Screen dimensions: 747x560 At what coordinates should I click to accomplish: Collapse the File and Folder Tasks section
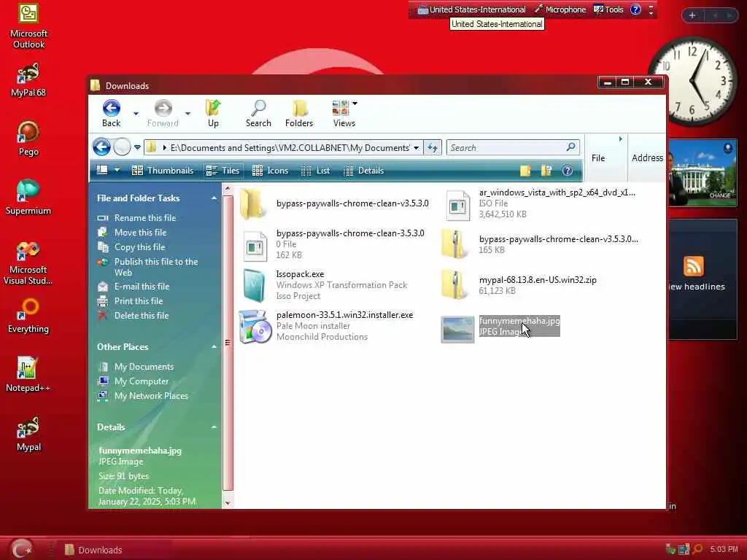click(x=214, y=198)
